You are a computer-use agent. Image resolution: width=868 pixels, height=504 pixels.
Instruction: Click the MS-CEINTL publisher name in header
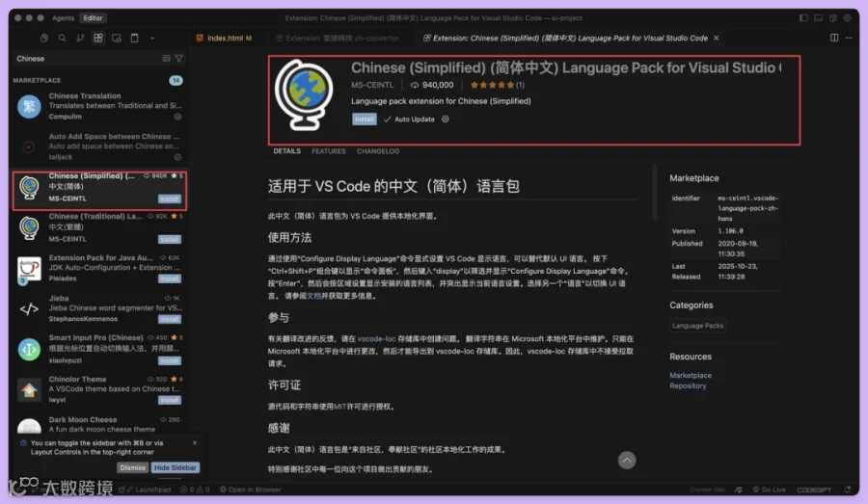372,85
